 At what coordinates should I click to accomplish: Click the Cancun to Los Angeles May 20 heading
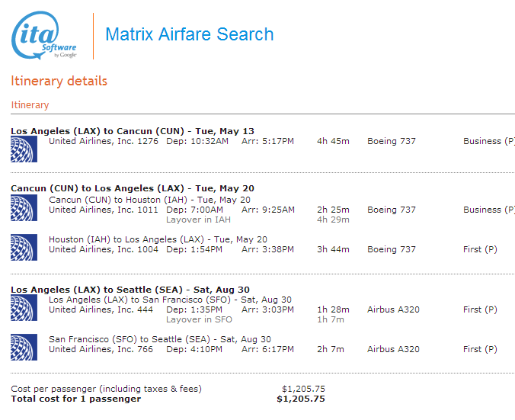point(133,188)
